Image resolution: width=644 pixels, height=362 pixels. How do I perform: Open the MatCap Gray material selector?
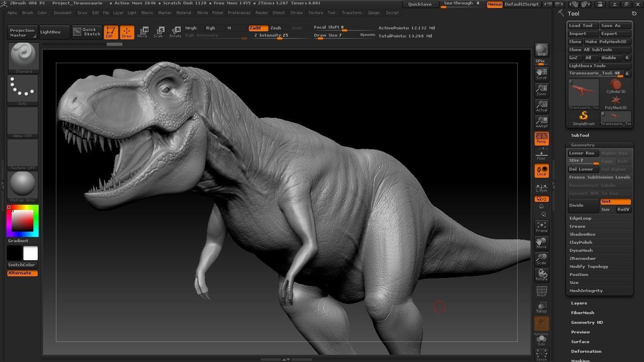23,187
